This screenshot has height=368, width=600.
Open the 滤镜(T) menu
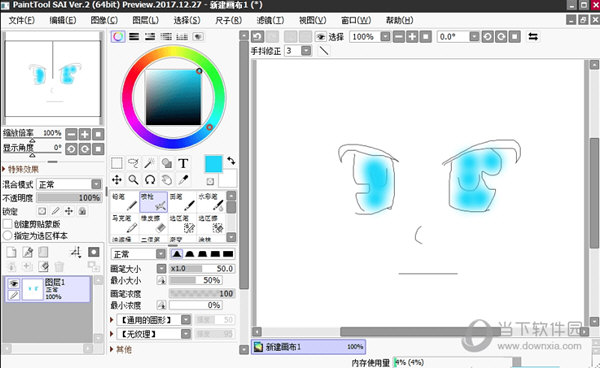[x=270, y=20]
